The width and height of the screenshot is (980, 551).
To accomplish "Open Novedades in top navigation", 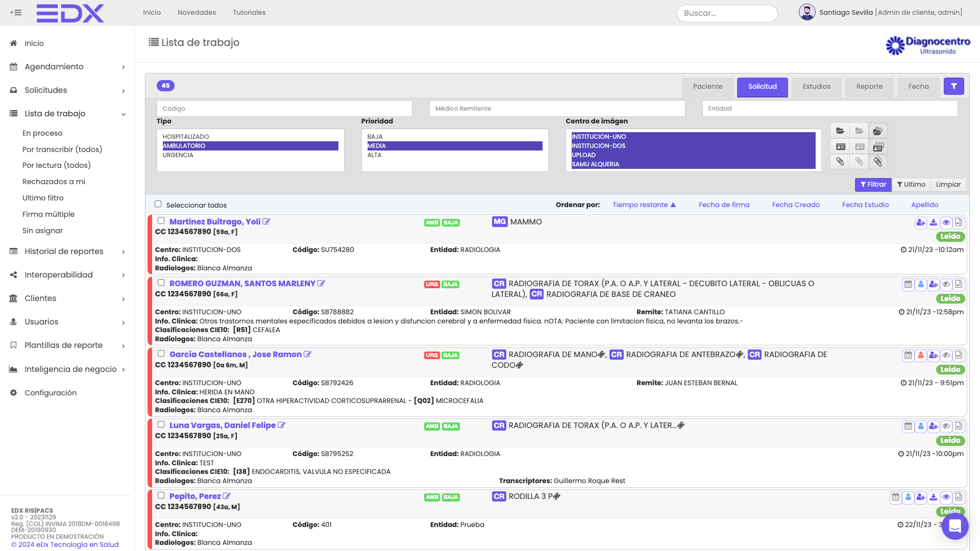I will tap(197, 12).
